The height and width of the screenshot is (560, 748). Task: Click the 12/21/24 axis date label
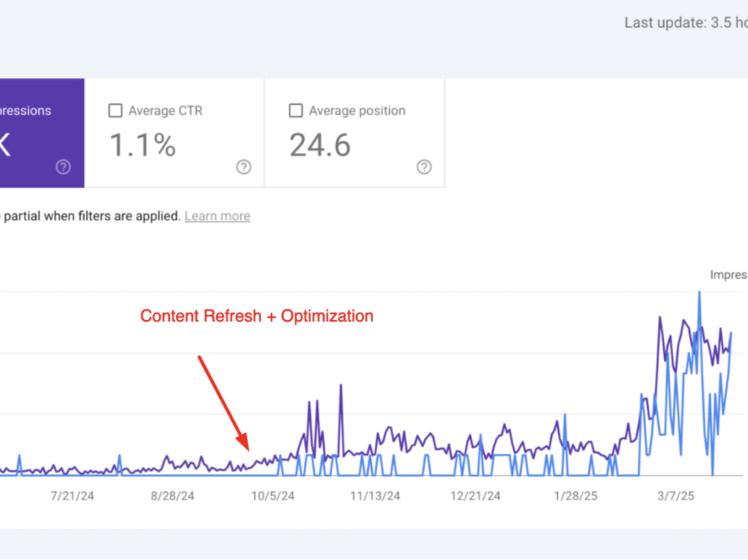pyautogui.click(x=476, y=496)
